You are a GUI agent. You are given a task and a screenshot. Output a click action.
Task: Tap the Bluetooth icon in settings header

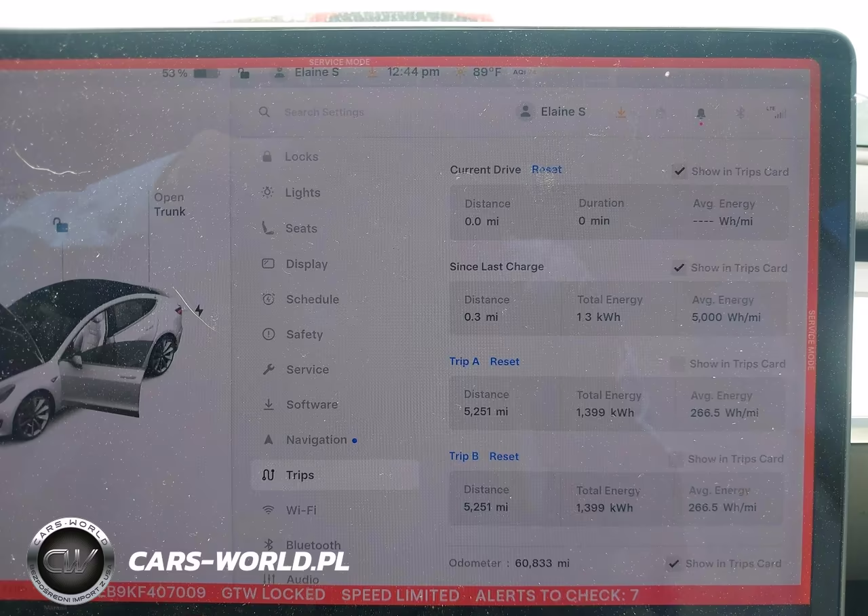tap(741, 113)
